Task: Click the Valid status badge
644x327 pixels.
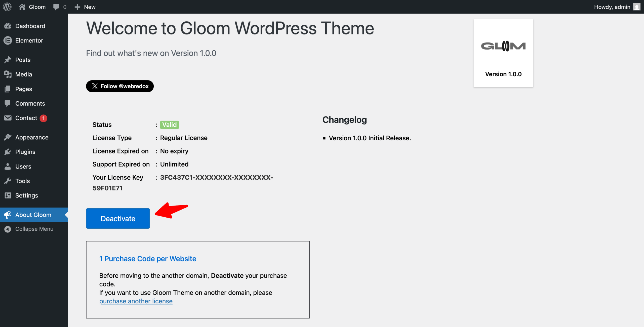Action: (x=170, y=125)
